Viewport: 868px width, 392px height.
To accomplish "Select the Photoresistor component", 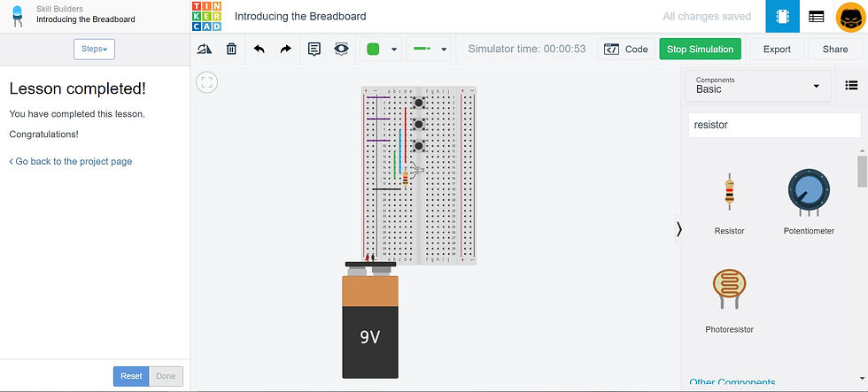I will pyautogui.click(x=729, y=301).
